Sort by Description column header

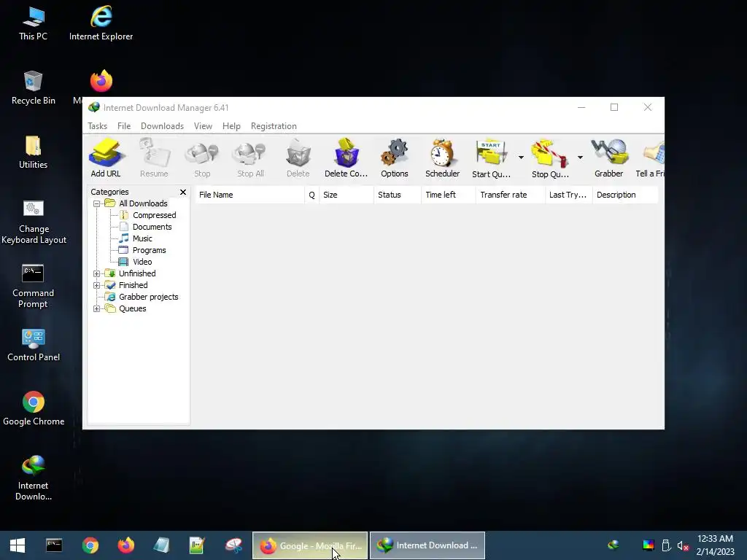tap(625, 195)
